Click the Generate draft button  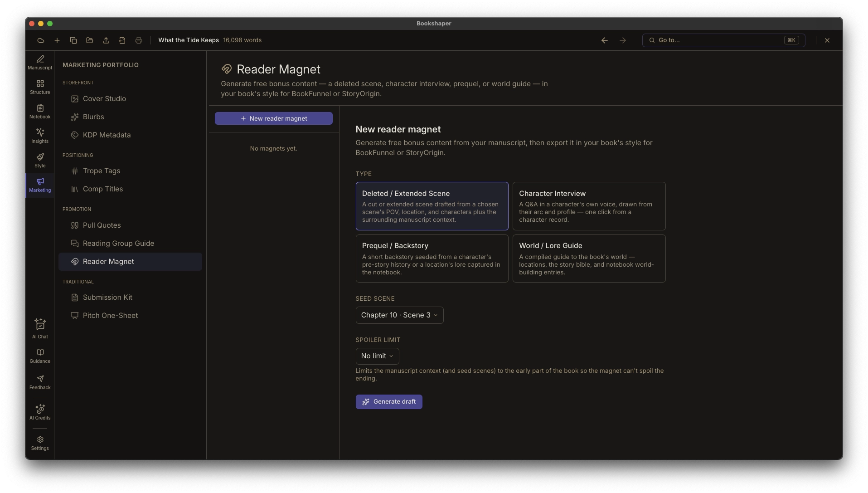[x=389, y=402]
